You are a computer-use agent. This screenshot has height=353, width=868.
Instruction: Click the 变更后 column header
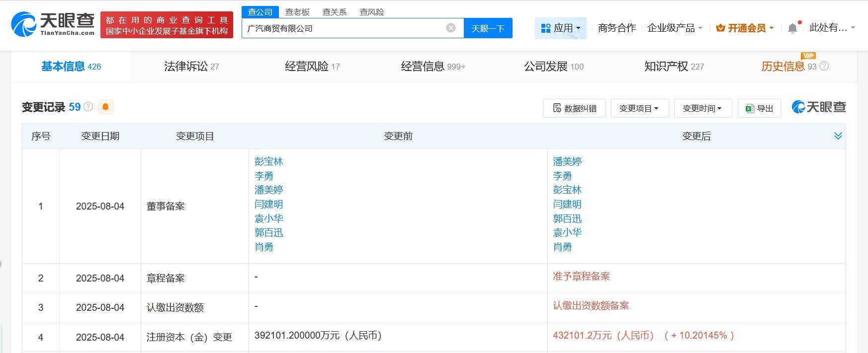coord(696,136)
